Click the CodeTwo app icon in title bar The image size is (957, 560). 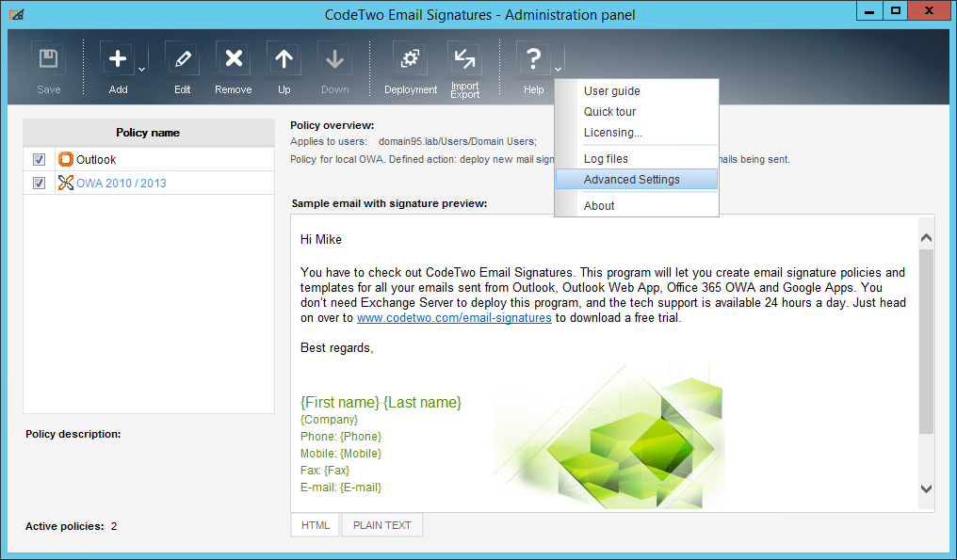pos(16,14)
